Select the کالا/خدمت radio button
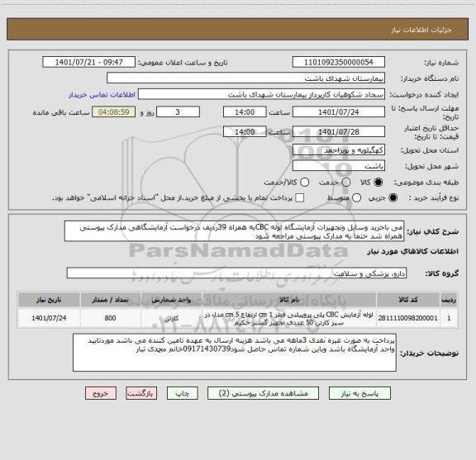The height and width of the screenshot is (460, 476). (304, 182)
